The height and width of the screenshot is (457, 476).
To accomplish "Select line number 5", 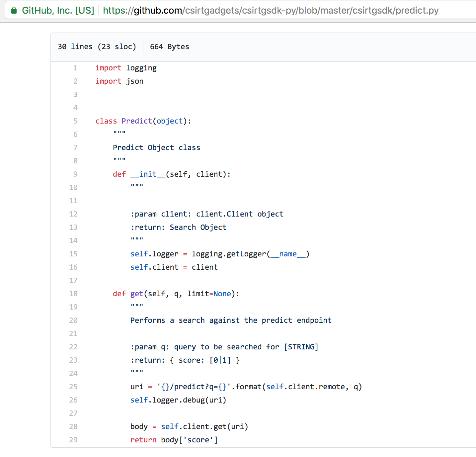I will coord(75,121).
